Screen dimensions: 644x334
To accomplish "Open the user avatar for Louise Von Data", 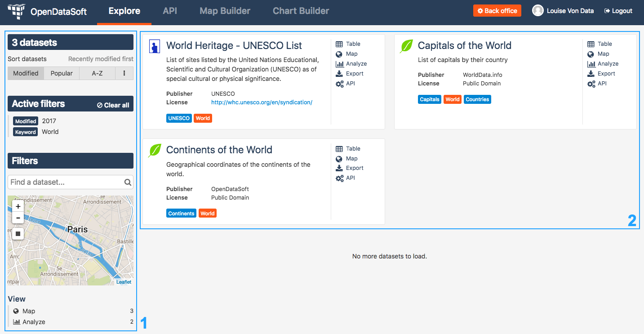I will 538,11.
